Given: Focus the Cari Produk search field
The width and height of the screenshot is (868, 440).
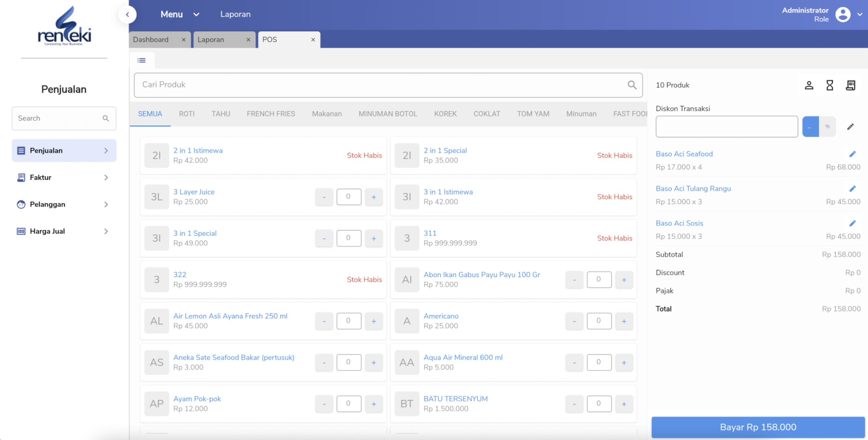Looking at the screenshot, I should tap(388, 85).
